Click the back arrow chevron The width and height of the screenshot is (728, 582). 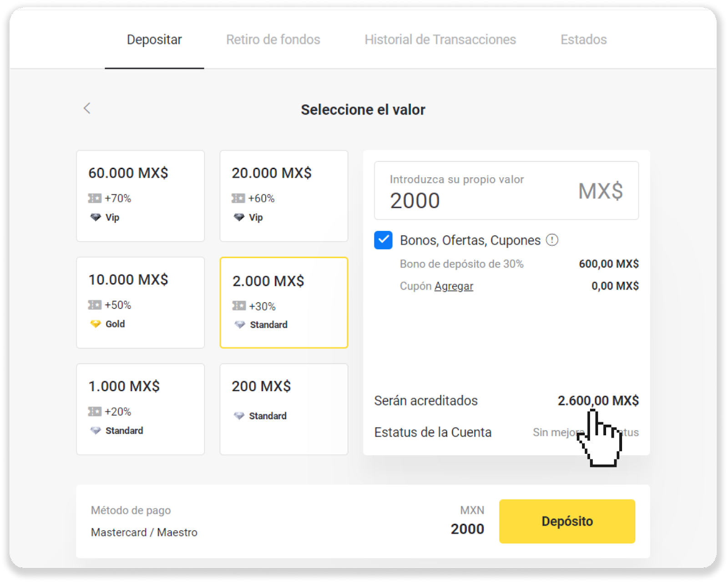point(87,108)
